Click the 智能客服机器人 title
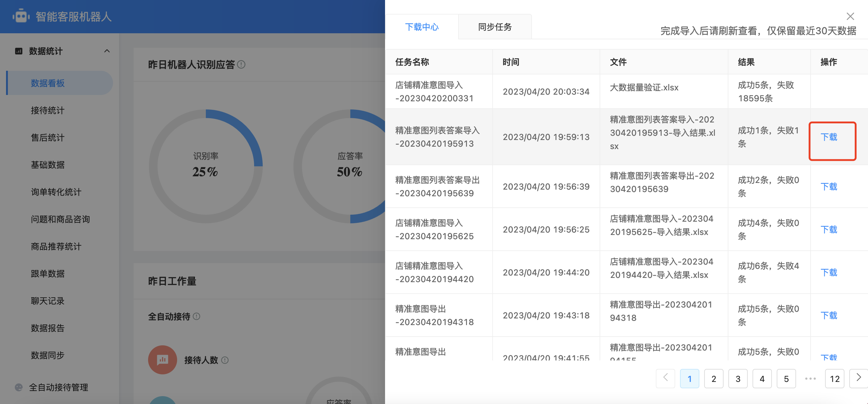 73,17
